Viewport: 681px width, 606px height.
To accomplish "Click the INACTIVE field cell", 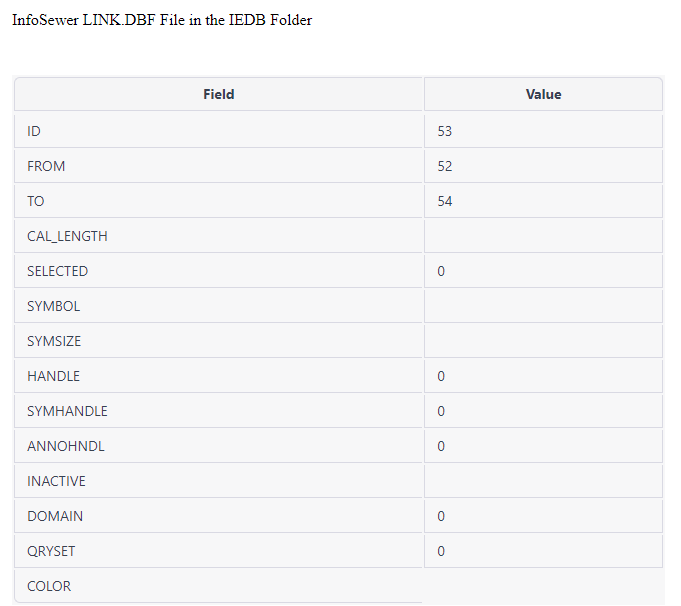I will pos(56,481).
